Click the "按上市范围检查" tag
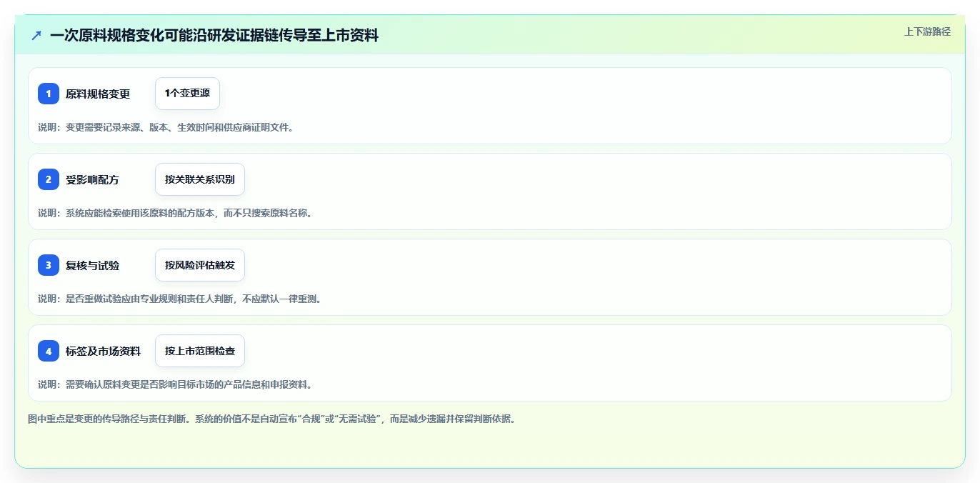Image resolution: width=980 pixels, height=483 pixels. (x=200, y=351)
